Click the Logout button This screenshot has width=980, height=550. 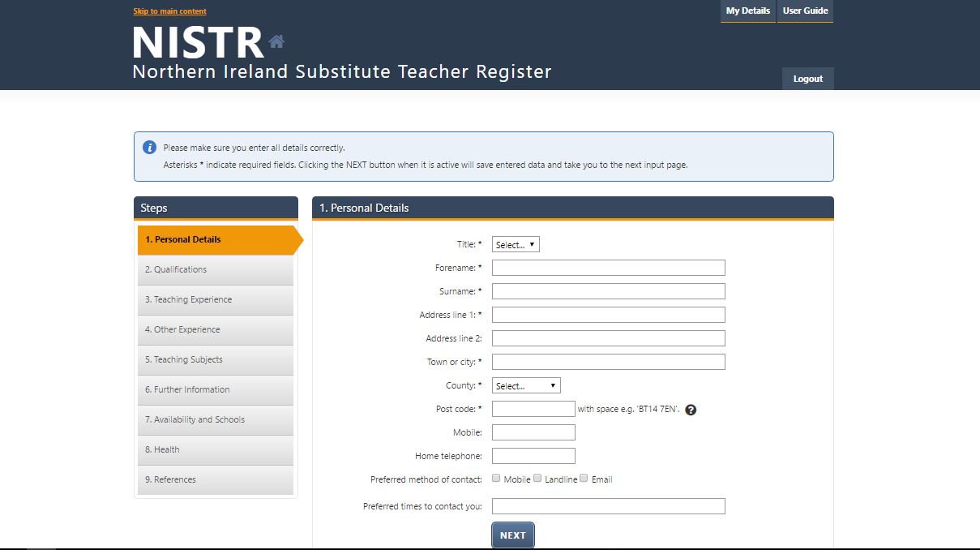click(808, 79)
